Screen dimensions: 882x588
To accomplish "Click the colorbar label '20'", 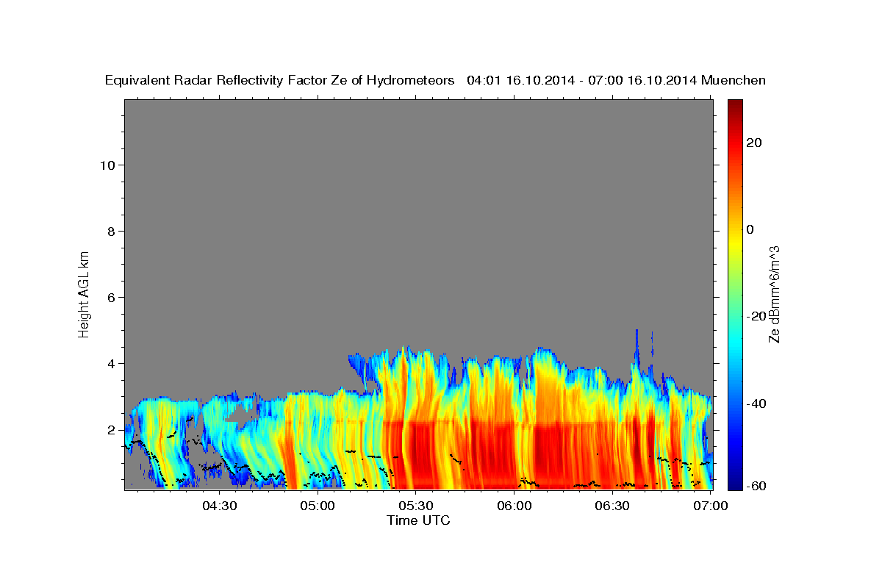I will pyautogui.click(x=753, y=143).
